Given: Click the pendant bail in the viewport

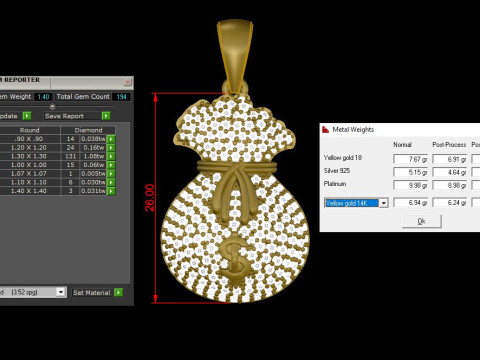Looking at the screenshot, I should pyautogui.click(x=235, y=56).
